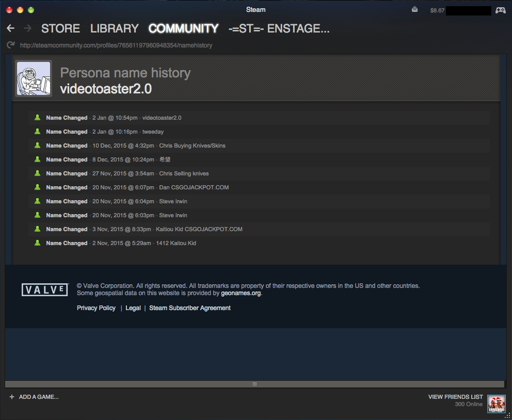Screen dimensions: 512x420
Task: Click the plus icon beside Add a Game
Action: [11, 397]
